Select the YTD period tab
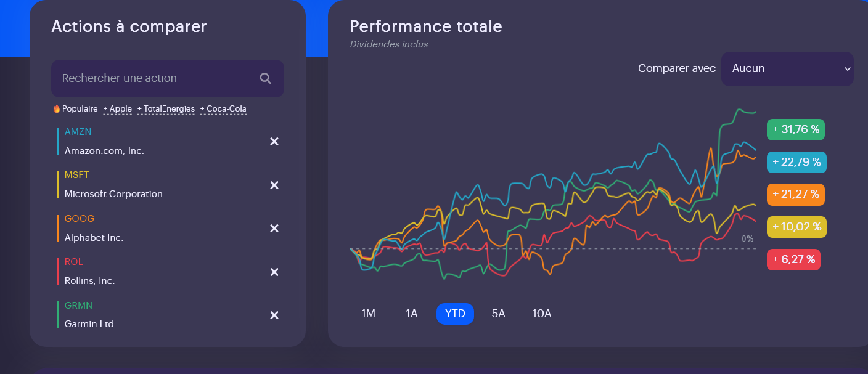 [x=455, y=314]
